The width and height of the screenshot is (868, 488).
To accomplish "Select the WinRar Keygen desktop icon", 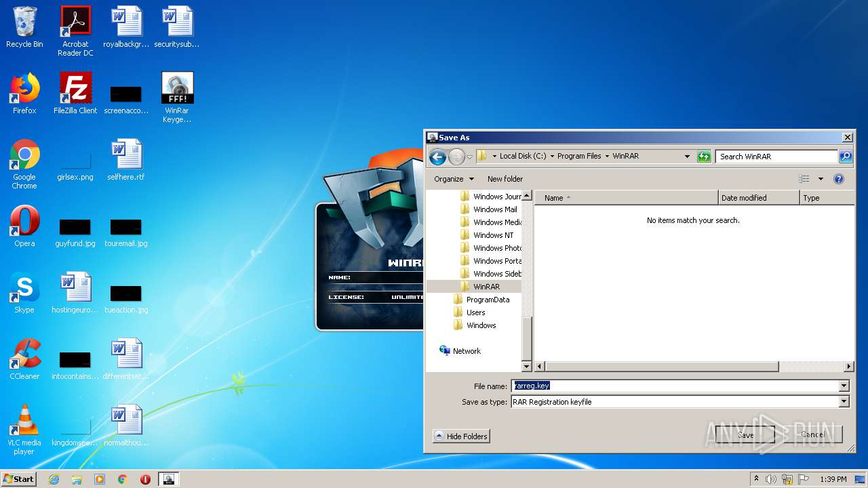I will point(177,98).
